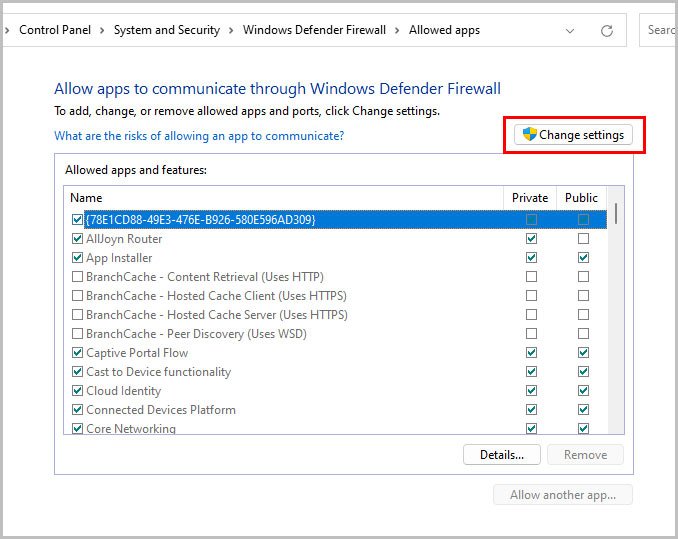Screen dimensions: 678x539
Task: Click the Details... button
Action: [x=502, y=455]
